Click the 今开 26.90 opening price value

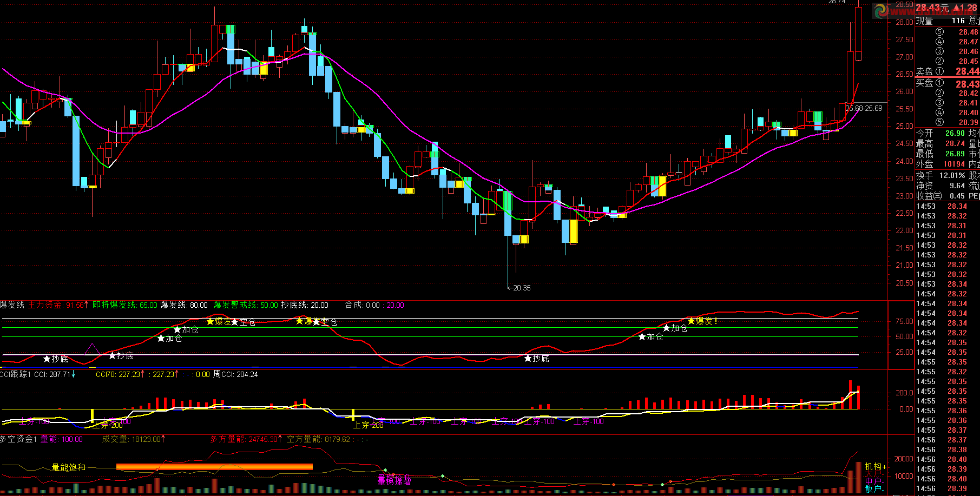[x=955, y=133]
